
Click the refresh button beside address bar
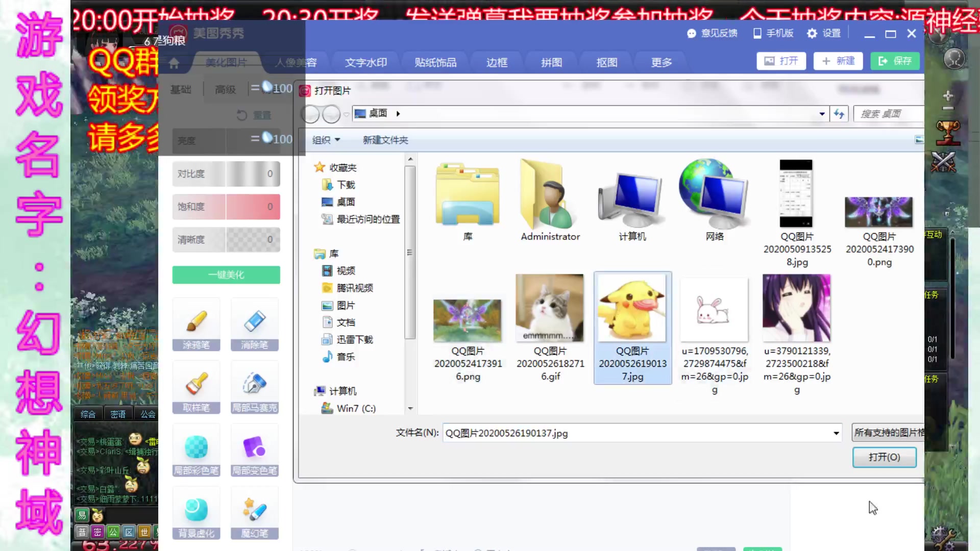click(x=839, y=114)
